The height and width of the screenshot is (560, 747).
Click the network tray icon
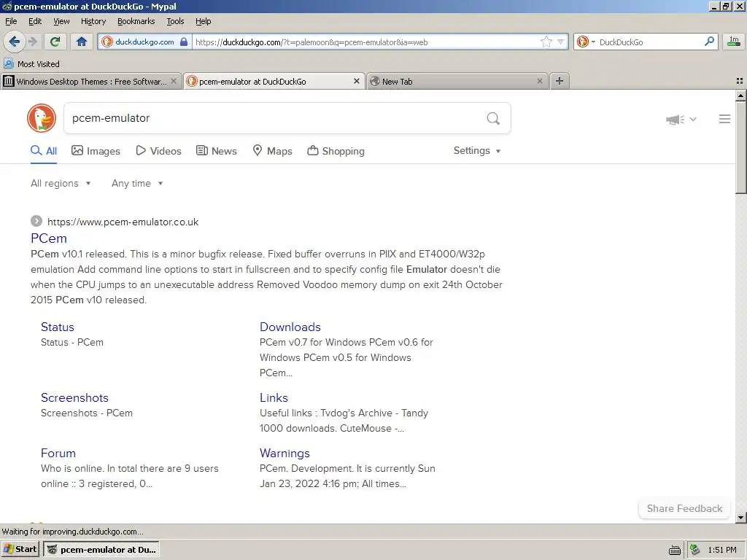click(695, 550)
